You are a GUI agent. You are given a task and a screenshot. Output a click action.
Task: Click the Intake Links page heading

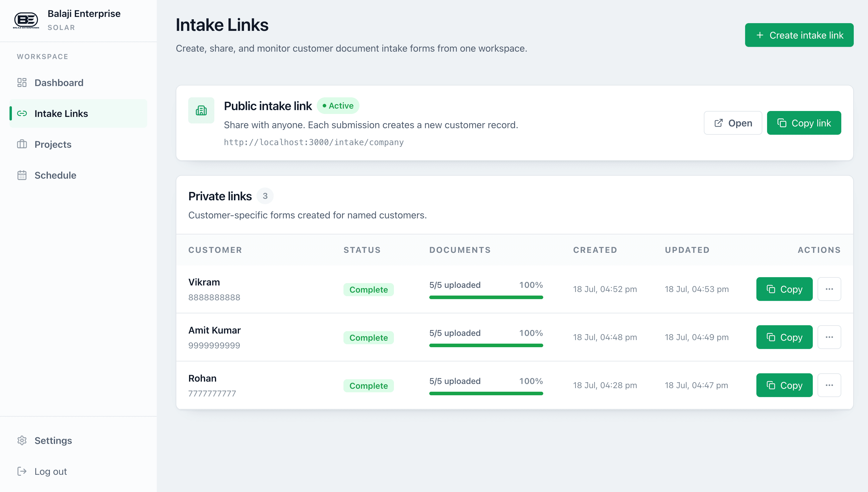click(222, 25)
